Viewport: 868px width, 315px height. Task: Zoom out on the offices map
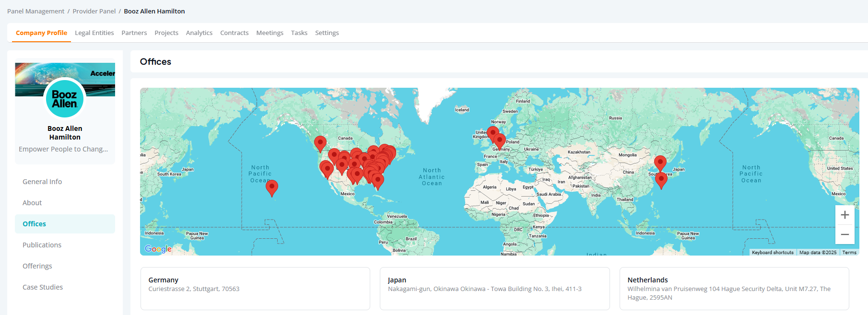pos(845,234)
